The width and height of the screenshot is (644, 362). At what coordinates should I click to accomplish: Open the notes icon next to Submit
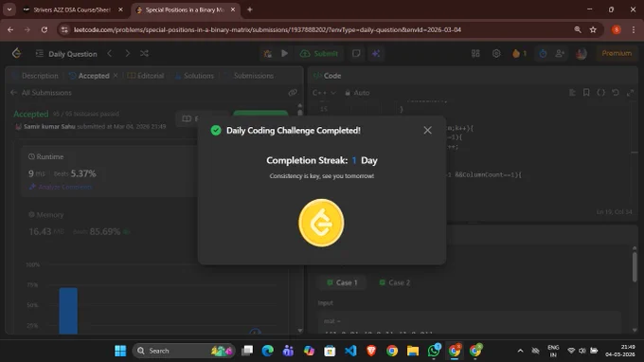(356, 53)
